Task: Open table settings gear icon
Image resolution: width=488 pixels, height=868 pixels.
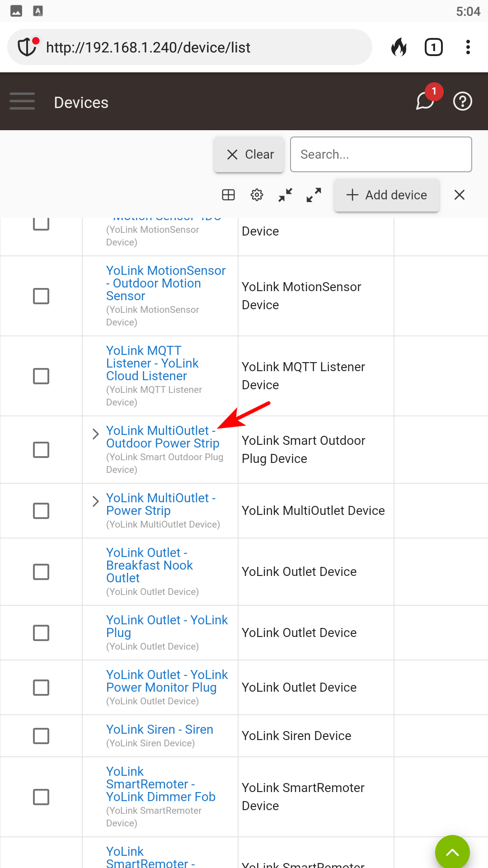Action: 257,195
